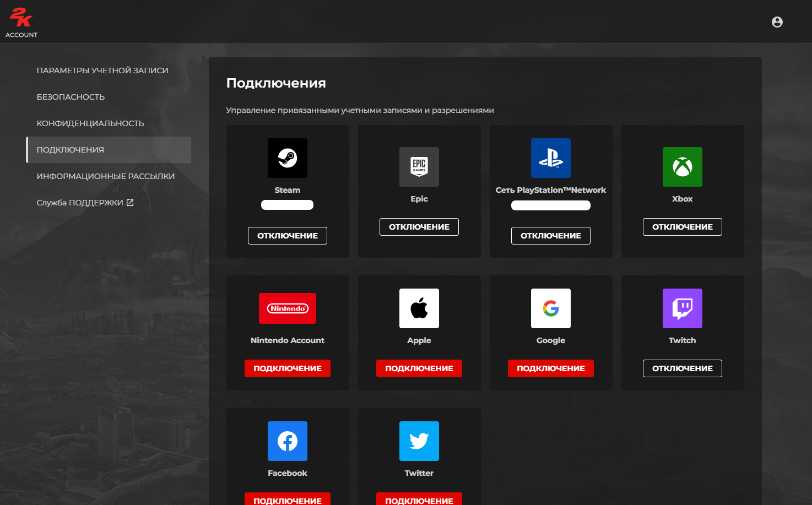Disconnect Xbox account
The width and height of the screenshot is (812, 505).
click(x=683, y=227)
